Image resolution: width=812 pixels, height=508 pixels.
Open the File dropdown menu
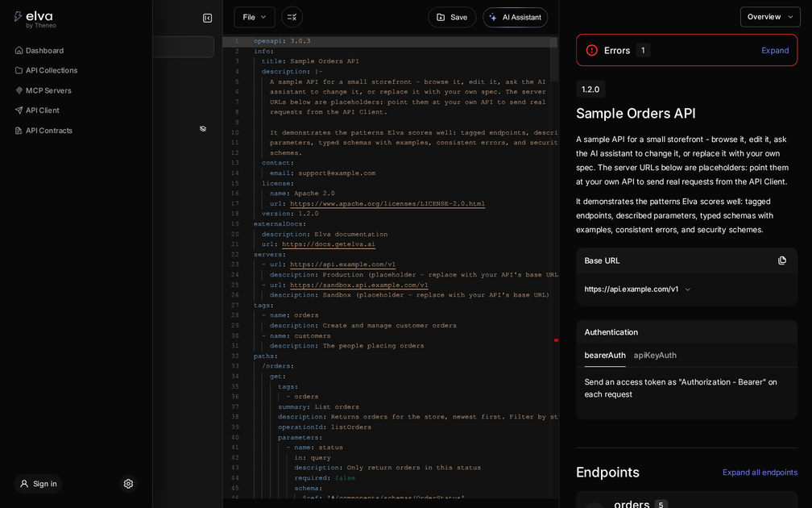(255, 17)
